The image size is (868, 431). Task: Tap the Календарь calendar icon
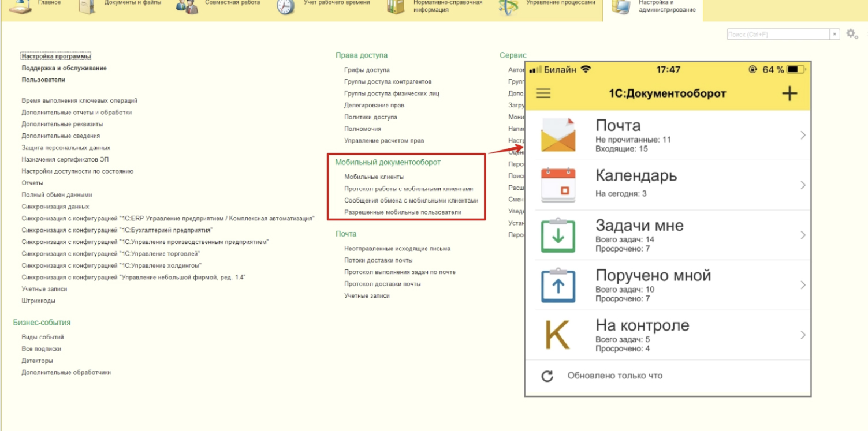point(558,185)
